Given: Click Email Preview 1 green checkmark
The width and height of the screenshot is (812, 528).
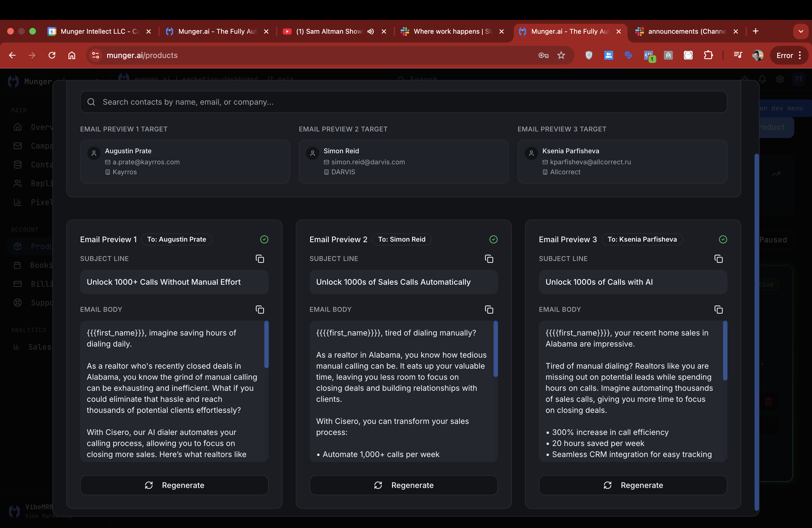Looking at the screenshot, I should tap(264, 239).
